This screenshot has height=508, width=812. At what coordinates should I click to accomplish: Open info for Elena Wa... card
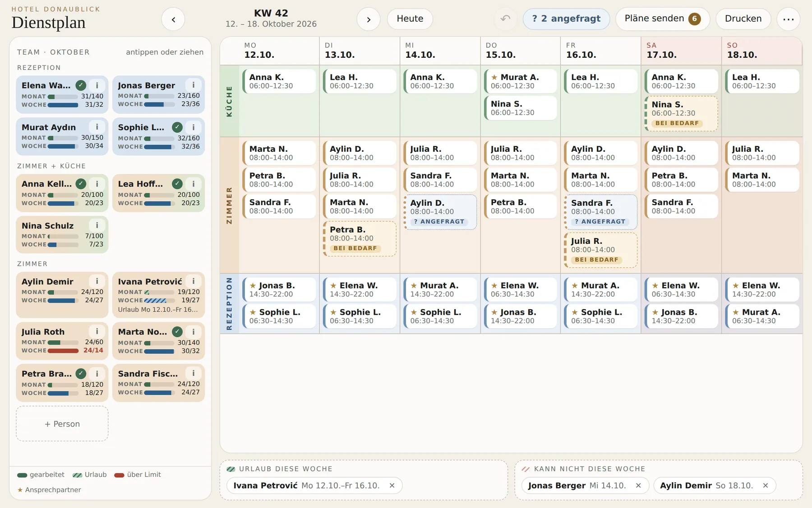point(97,85)
